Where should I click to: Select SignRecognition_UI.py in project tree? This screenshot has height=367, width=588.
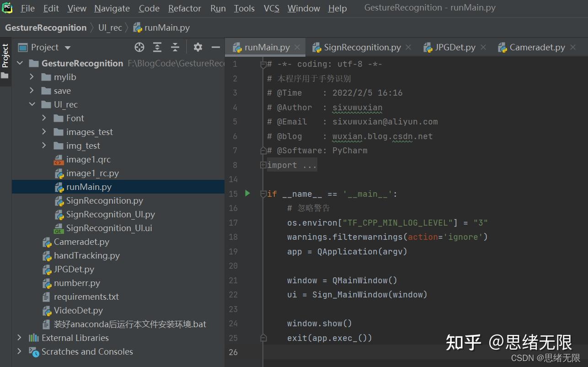111,215
